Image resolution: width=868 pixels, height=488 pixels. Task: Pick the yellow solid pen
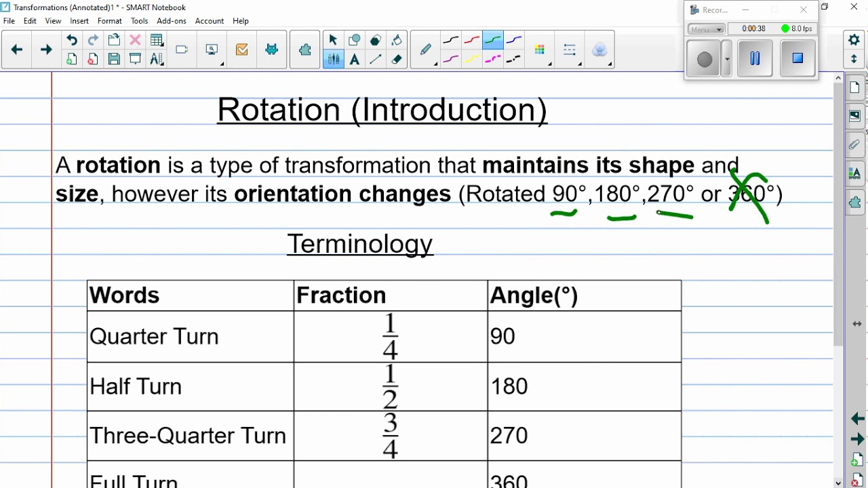[x=472, y=60]
